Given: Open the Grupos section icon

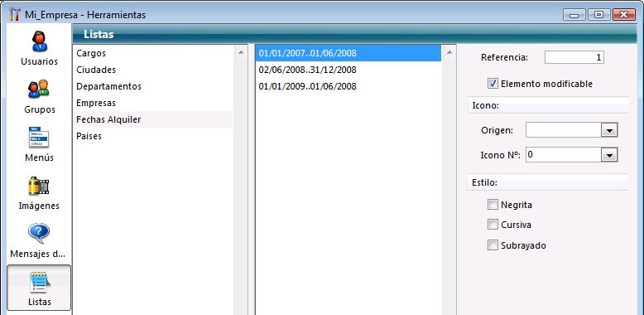Looking at the screenshot, I should tap(39, 90).
